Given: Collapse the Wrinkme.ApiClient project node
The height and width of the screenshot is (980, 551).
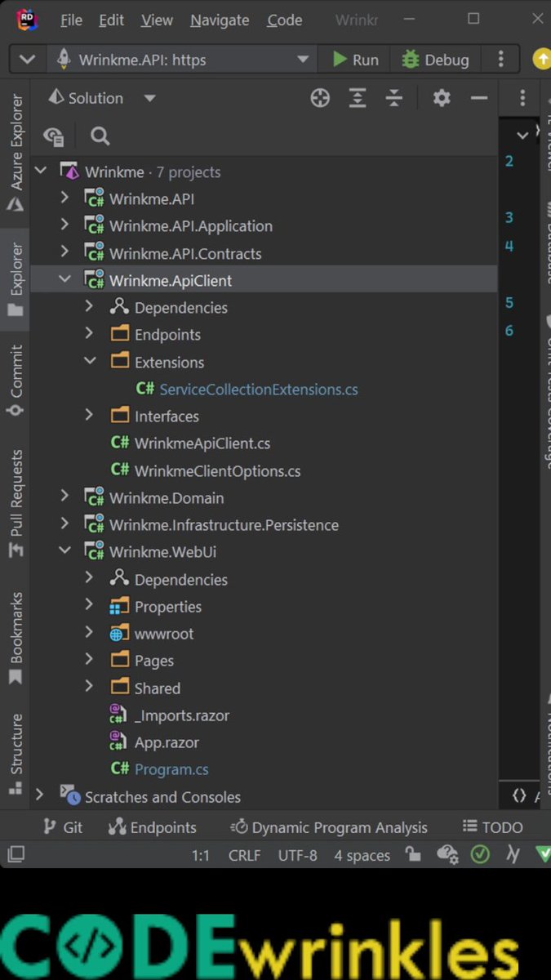Looking at the screenshot, I should (x=64, y=280).
